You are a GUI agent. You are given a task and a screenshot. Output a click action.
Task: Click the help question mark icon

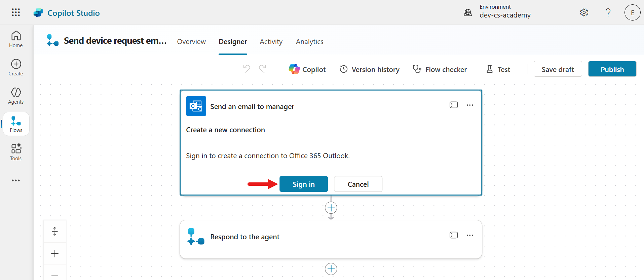tap(608, 12)
